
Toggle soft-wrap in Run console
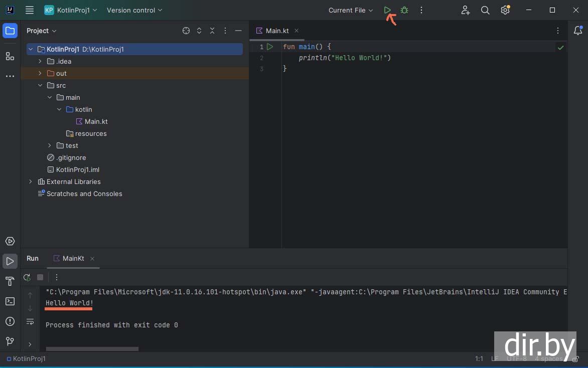(30, 321)
